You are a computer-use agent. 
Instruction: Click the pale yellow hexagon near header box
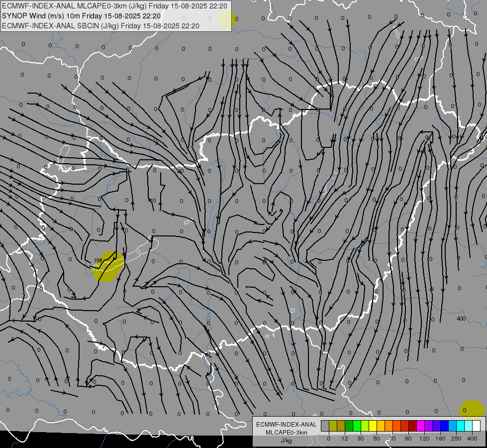click(227, 18)
